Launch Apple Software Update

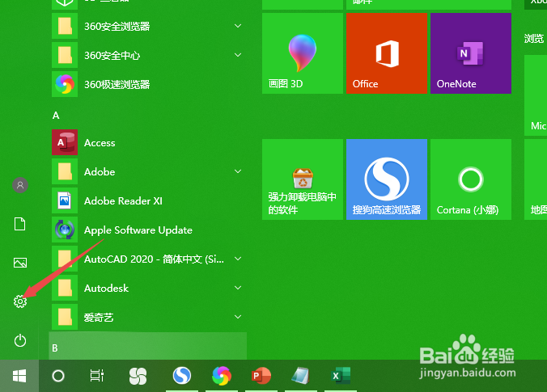[149, 230]
